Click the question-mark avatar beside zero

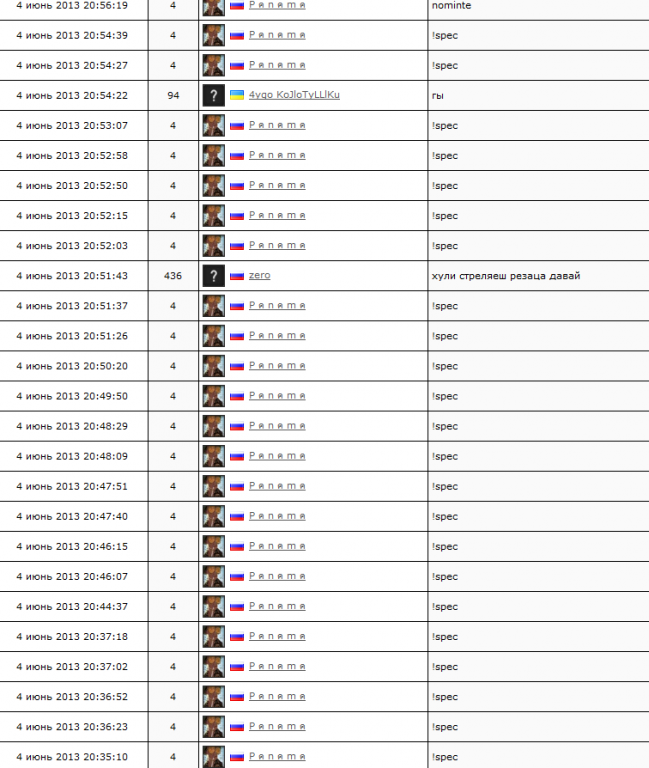pos(213,276)
